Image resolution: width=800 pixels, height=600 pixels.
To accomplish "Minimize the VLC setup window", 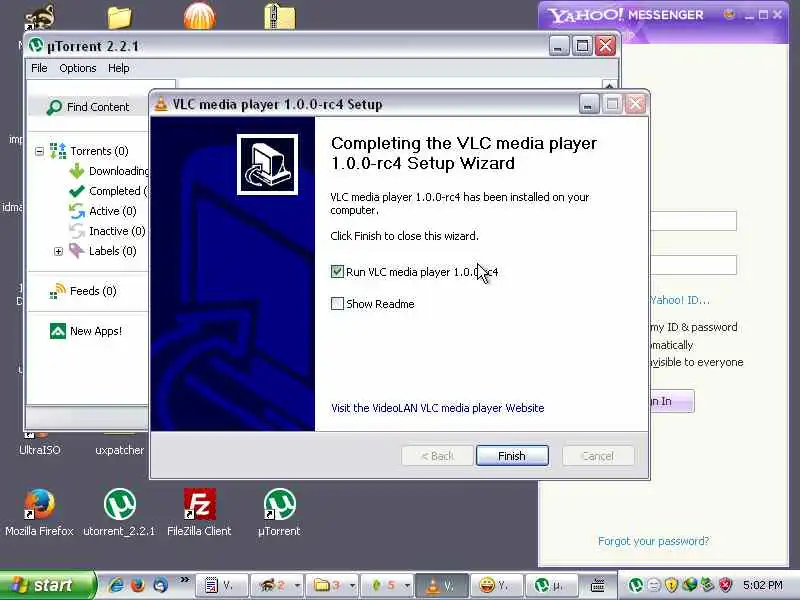I will click(589, 105).
